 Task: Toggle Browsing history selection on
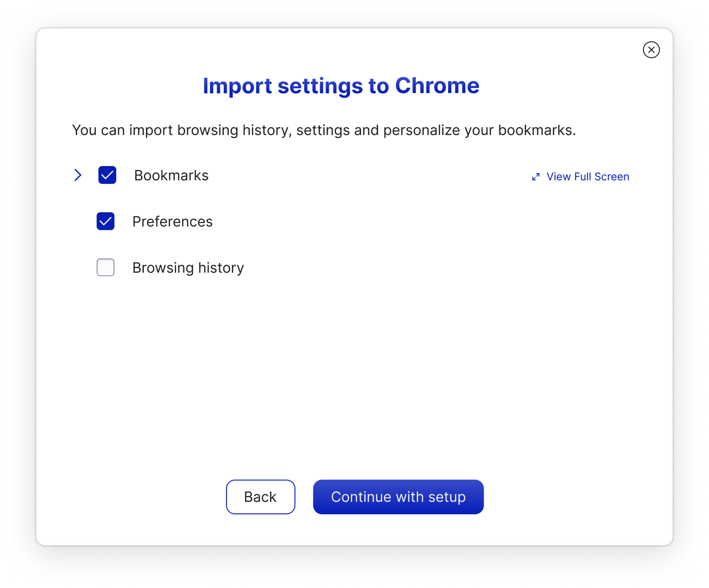(x=105, y=267)
